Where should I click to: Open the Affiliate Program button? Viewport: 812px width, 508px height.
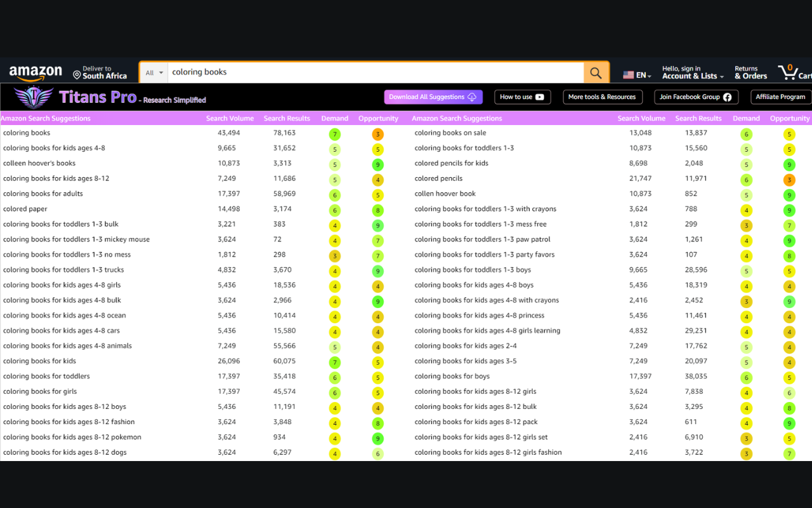tap(780, 97)
